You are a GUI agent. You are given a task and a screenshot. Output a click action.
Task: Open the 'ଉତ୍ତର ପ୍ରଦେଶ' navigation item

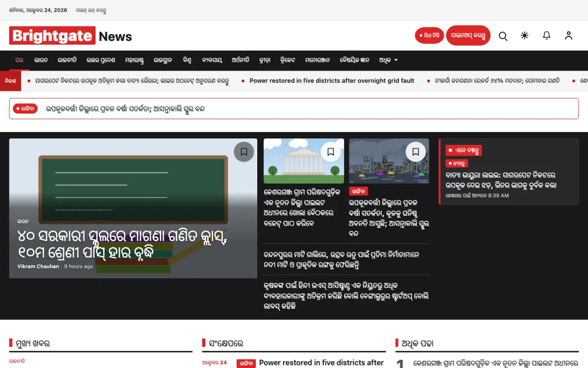pos(101,60)
